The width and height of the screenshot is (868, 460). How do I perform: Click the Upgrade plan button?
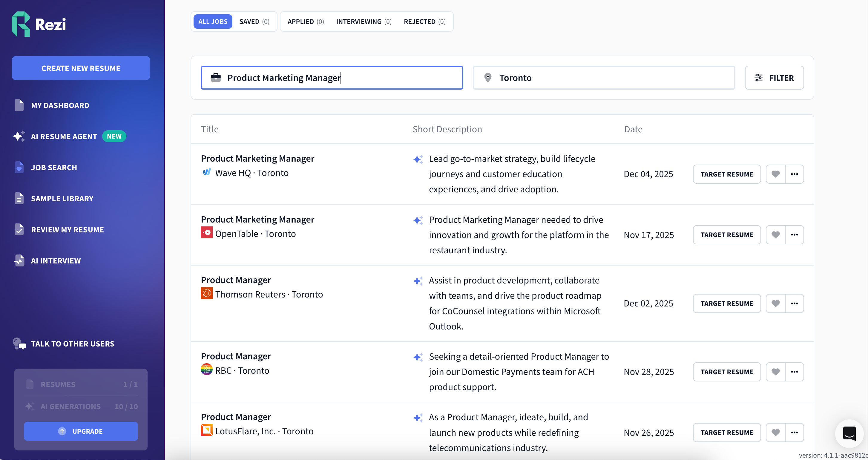[81, 431]
